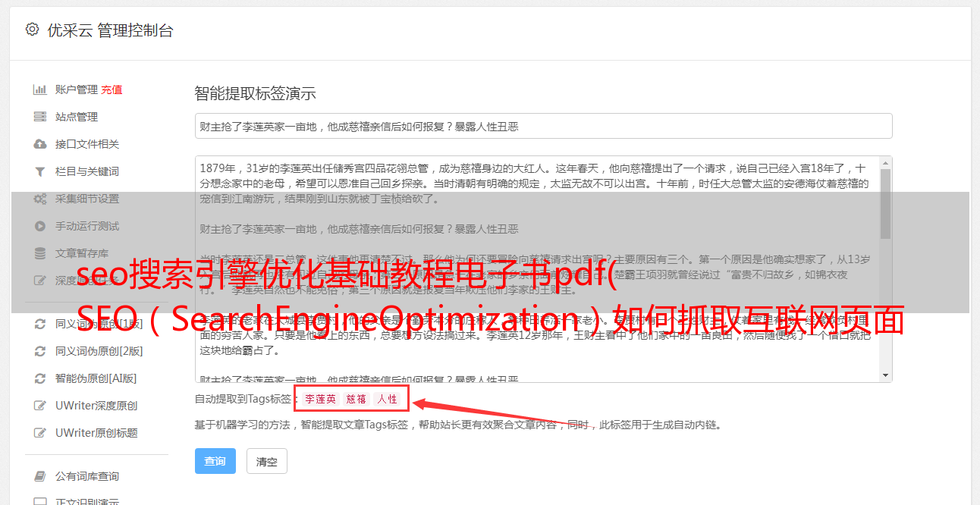Image resolution: width=980 pixels, height=505 pixels.
Task: Click the refresh icon for 同义词伪原创[2版]
Action: click(x=40, y=351)
